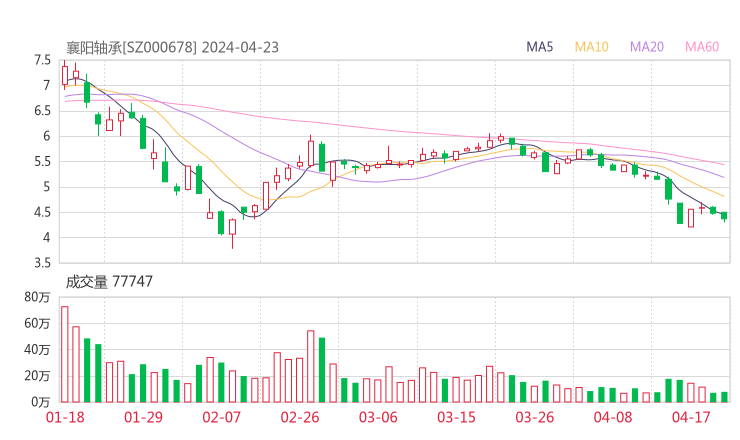This screenshot has width=740, height=440.
Task: Click the 03-15 date axis label
Action: 456,417
